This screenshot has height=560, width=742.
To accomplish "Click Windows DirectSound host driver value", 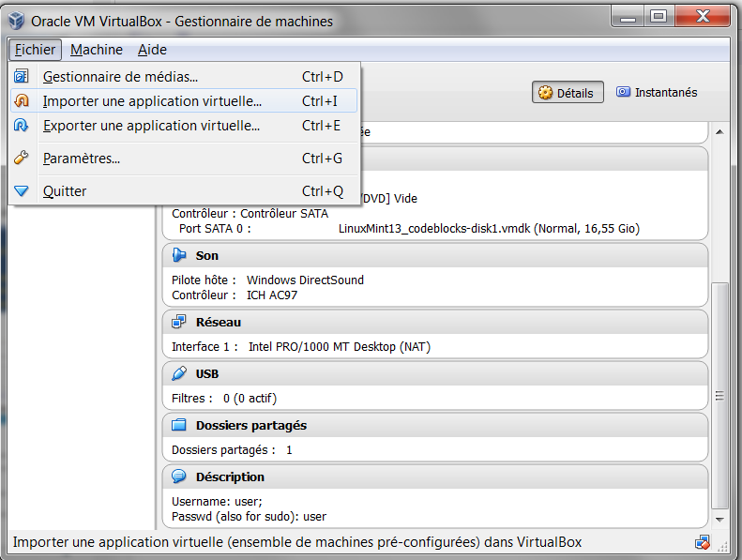I will point(305,280).
